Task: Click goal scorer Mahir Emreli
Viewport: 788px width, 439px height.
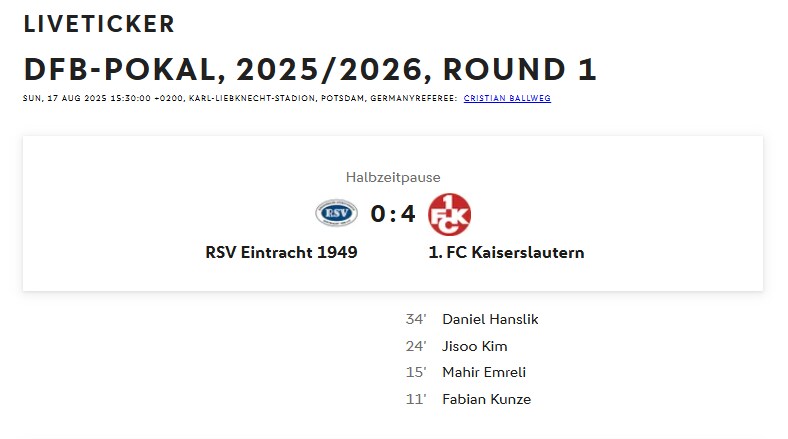Action: [483, 372]
